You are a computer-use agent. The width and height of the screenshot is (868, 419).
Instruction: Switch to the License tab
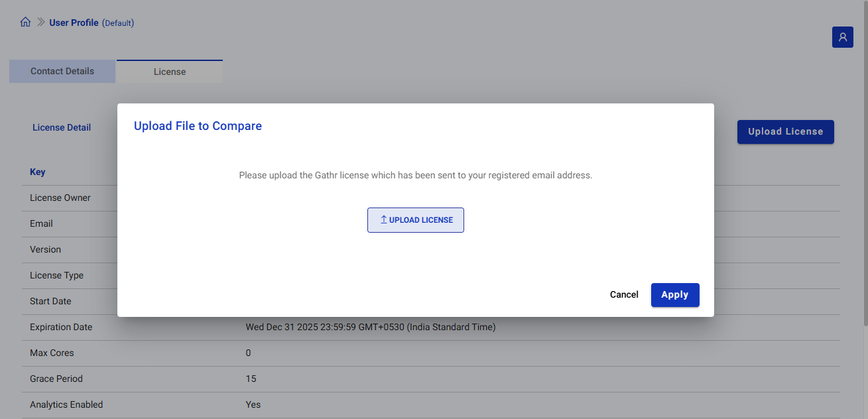point(169,71)
